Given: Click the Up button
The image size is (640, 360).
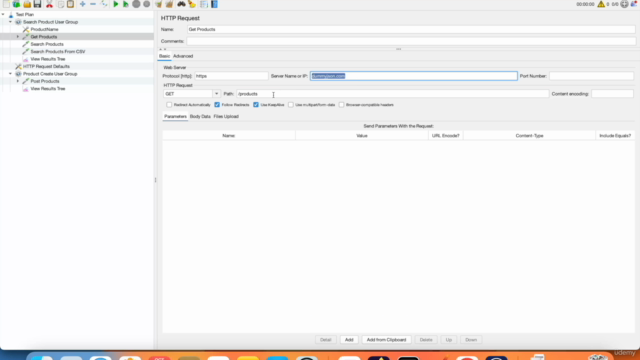Looking at the screenshot, I should coord(449,340).
